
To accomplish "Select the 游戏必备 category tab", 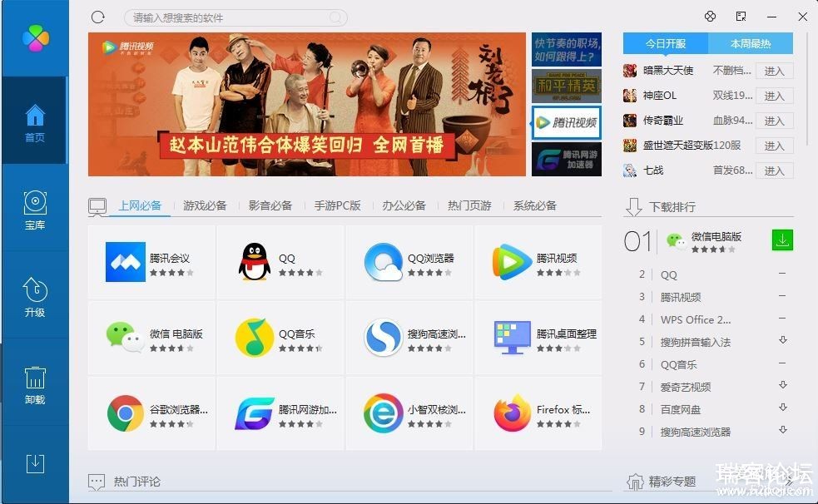I will tap(205, 205).
